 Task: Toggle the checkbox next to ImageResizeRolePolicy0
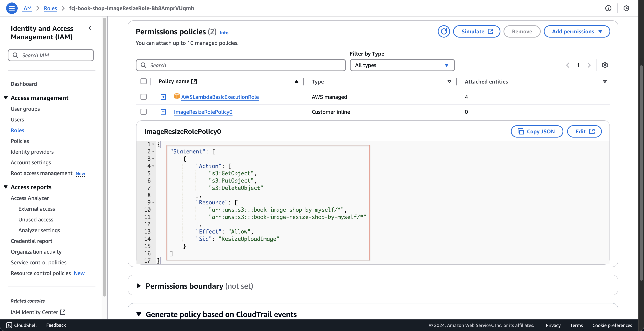tap(144, 112)
